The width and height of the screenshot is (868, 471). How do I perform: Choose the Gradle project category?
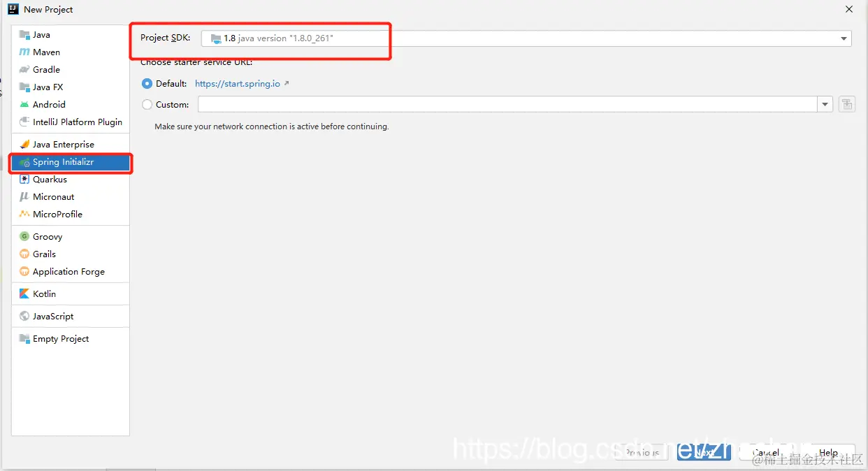pyautogui.click(x=71, y=70)
